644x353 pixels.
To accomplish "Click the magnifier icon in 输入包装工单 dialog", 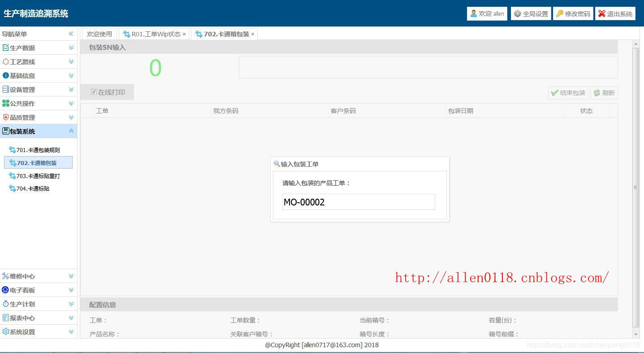I will pyautogui.click(x=277, y=164).
